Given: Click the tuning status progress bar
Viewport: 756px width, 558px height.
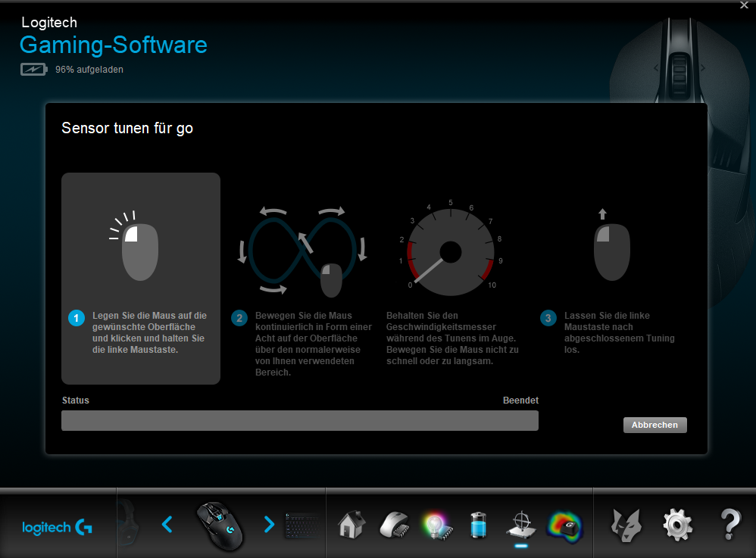Looking at the screenshot, I should point(300,421).
